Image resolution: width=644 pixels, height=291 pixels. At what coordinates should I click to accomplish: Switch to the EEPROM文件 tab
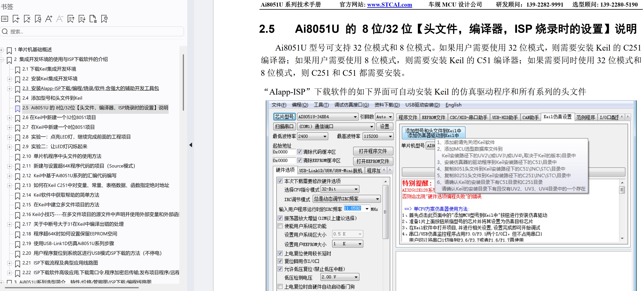434,117
